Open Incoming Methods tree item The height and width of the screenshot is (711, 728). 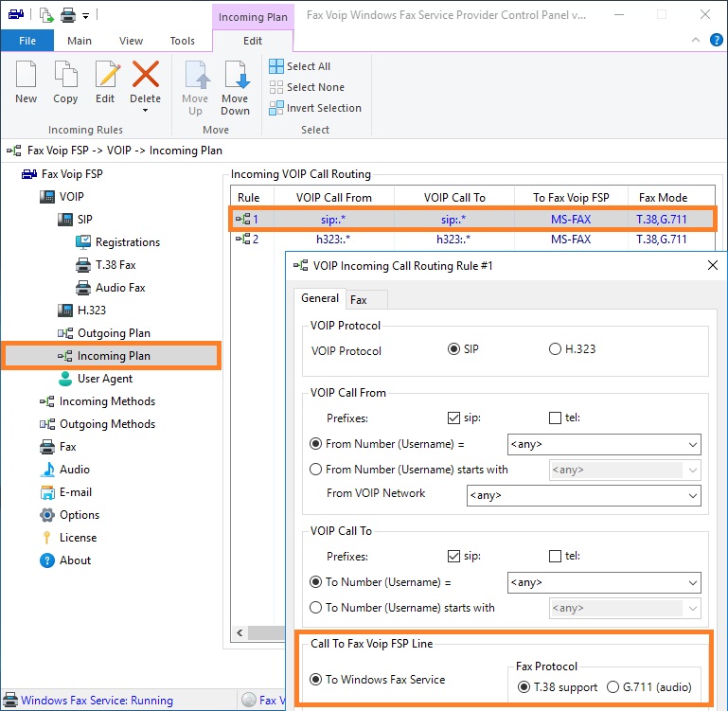click(x=107, y=401)
